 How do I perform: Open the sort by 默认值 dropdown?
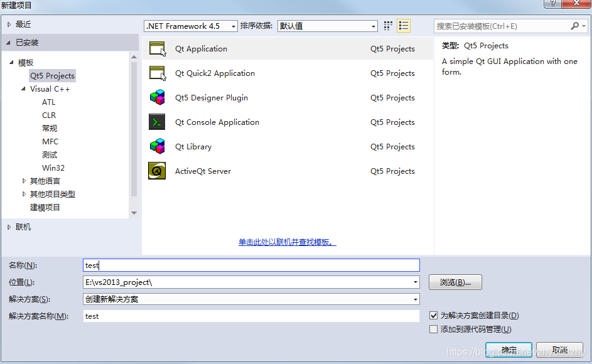coord(327,26)
